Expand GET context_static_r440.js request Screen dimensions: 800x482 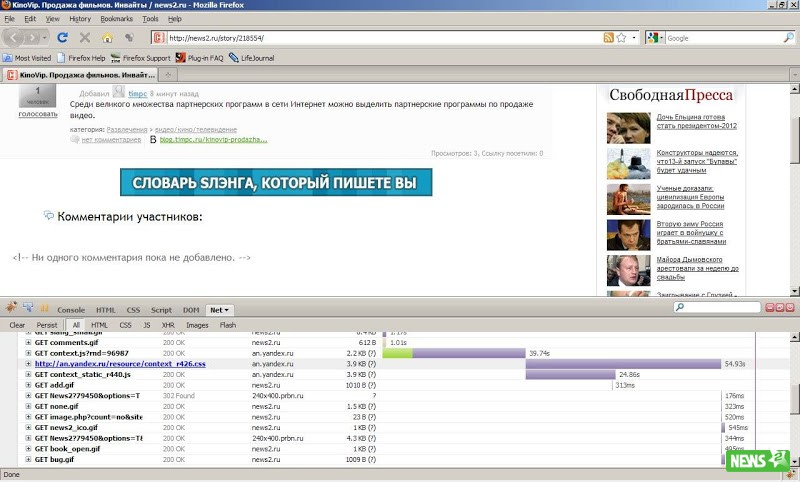point(28,374)
